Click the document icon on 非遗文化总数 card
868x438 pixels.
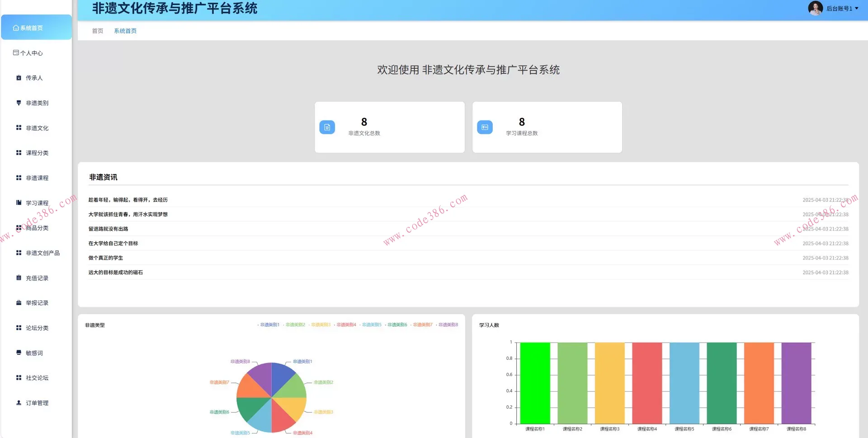[327, 127]
